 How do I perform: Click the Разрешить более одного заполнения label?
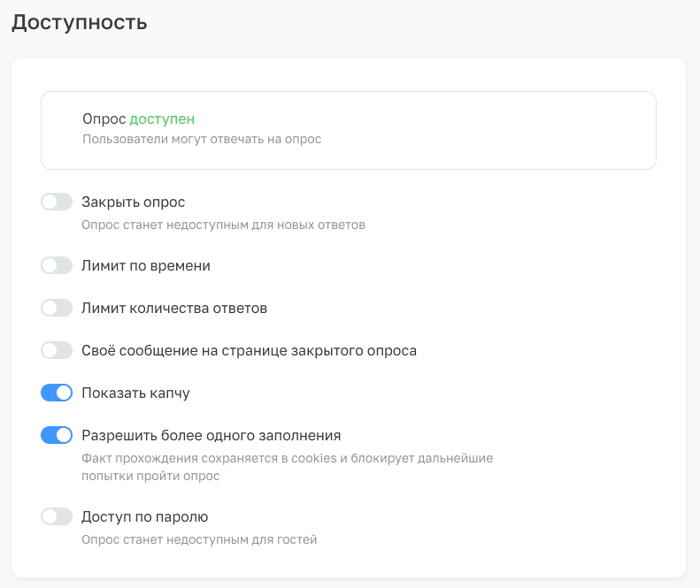pos(212,435)
